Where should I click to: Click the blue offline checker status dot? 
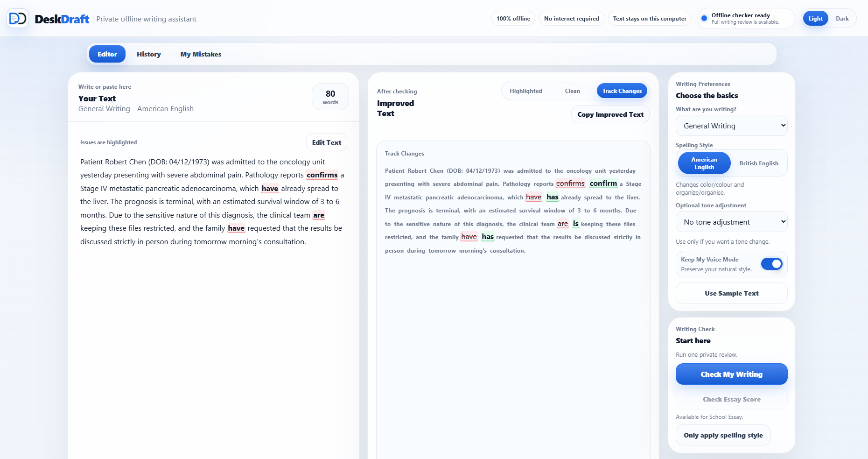704,19
